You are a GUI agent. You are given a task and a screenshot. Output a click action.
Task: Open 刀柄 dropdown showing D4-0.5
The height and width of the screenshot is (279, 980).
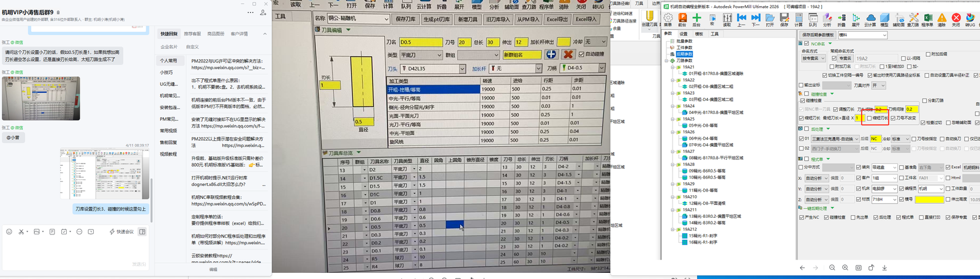(583, 68)
